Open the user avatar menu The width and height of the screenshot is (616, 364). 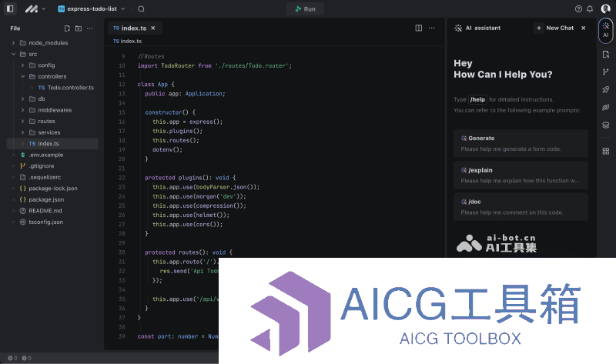coord(605,8)
